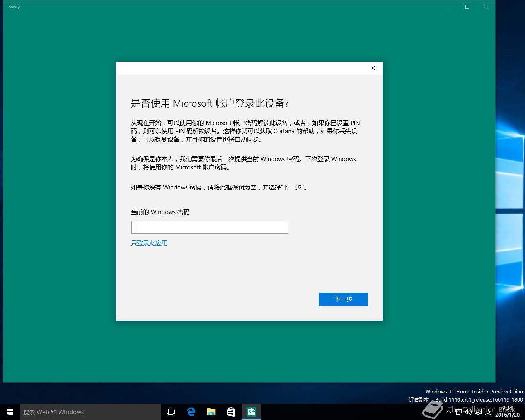Image resolution: width=525 pixels, height=420 pixels.
Task: Follow the 只登录此应用 link
Action: (149, 243)
